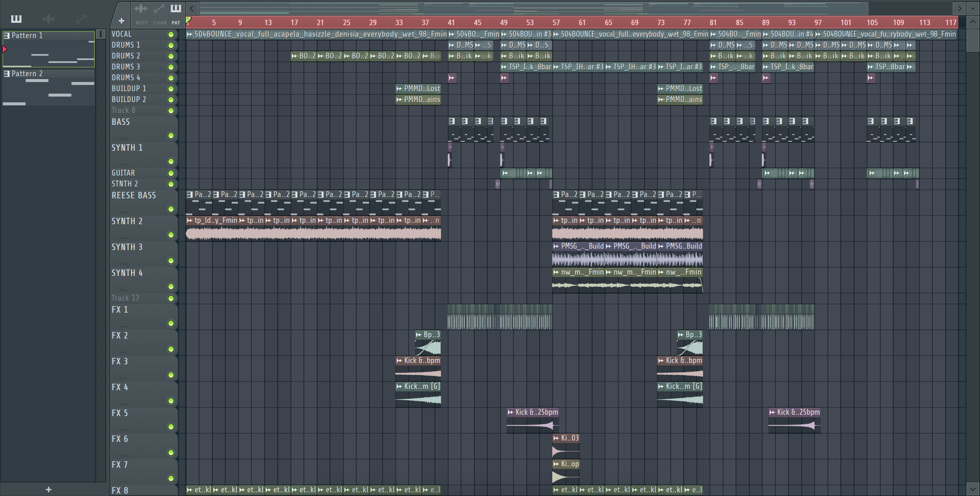Mute the REESE BASS track
This screenshot has width=980, height=496.
tap(171, 209)
